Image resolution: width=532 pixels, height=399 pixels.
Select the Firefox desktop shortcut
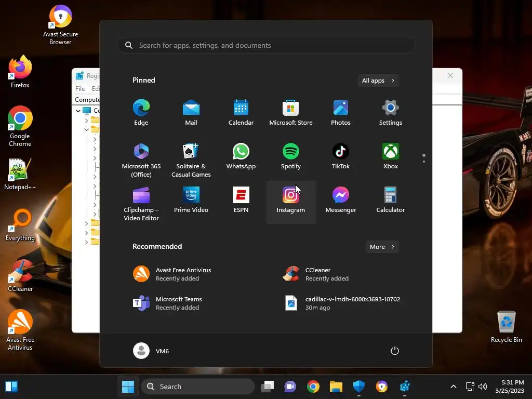(x=20, y=72)
